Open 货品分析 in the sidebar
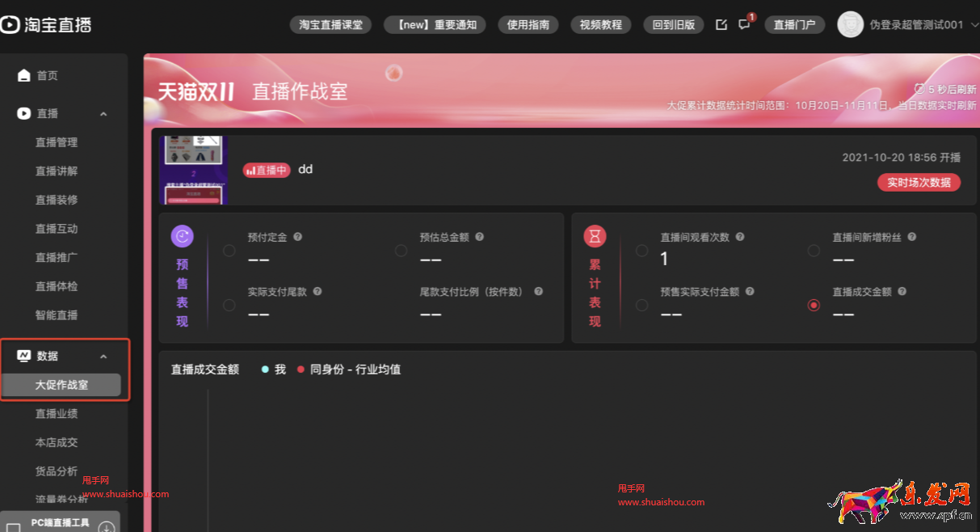This screenshot has height=532, width=980. [57, 471]
